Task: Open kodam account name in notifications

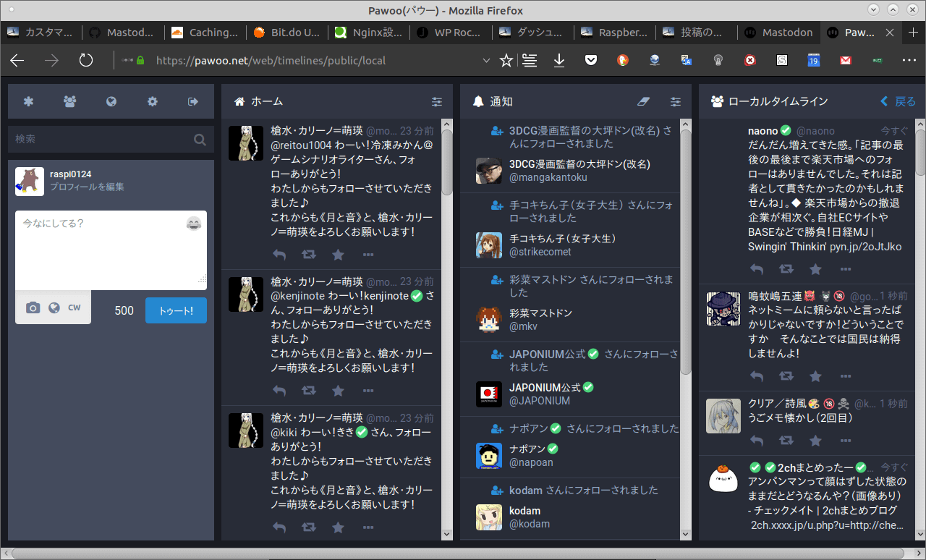Action: (x=524, y=511)
